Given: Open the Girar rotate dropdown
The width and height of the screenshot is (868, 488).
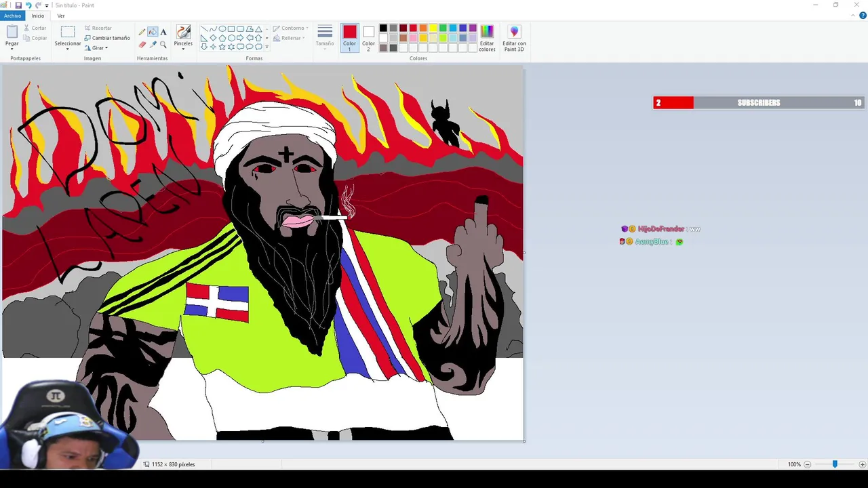Looking at the screenshot, I should pos(96,48).
